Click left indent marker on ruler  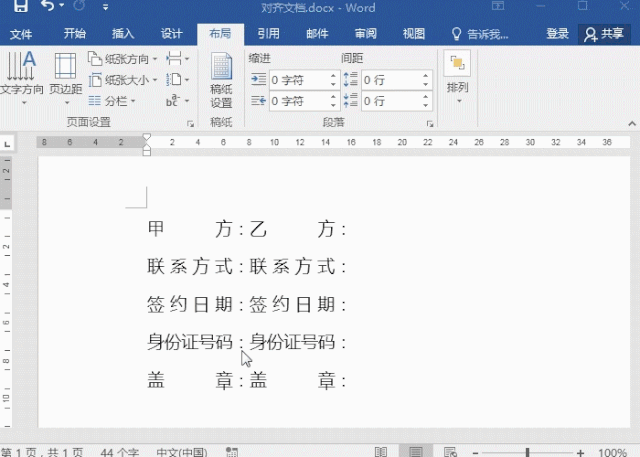[147, 152]
